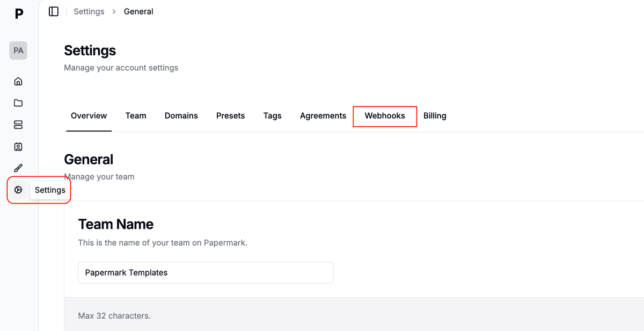View Visitors using the contact badge icon
The width and height of the screenshot is (644, 331).
click(18, 146)
